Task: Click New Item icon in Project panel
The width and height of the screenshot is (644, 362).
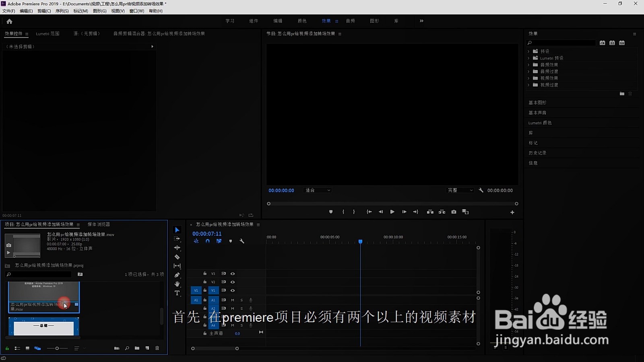Action: 147,348
